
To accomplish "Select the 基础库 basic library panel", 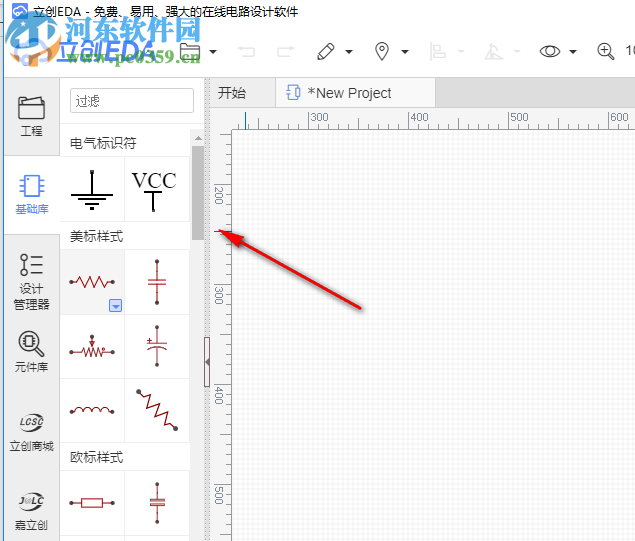I will coord(32,195).
